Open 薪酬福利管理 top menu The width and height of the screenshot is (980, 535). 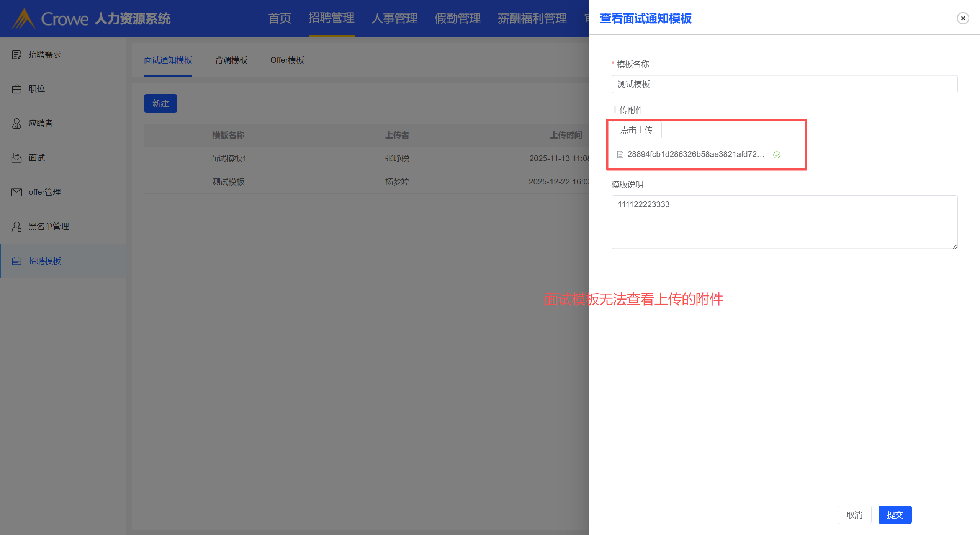[x=532, y=18]
